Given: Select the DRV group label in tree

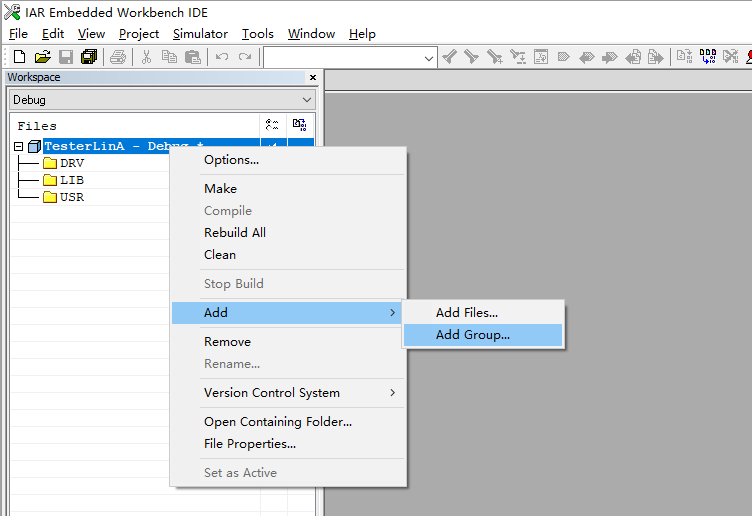Looking at the screenshot, I should [72, 163].
